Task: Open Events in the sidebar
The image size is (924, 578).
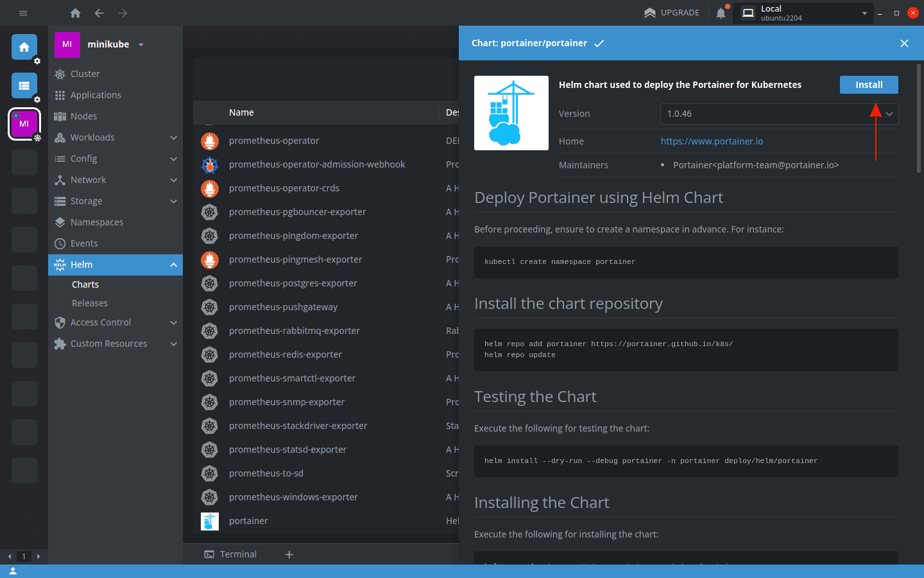Action: tap(116, 243)
